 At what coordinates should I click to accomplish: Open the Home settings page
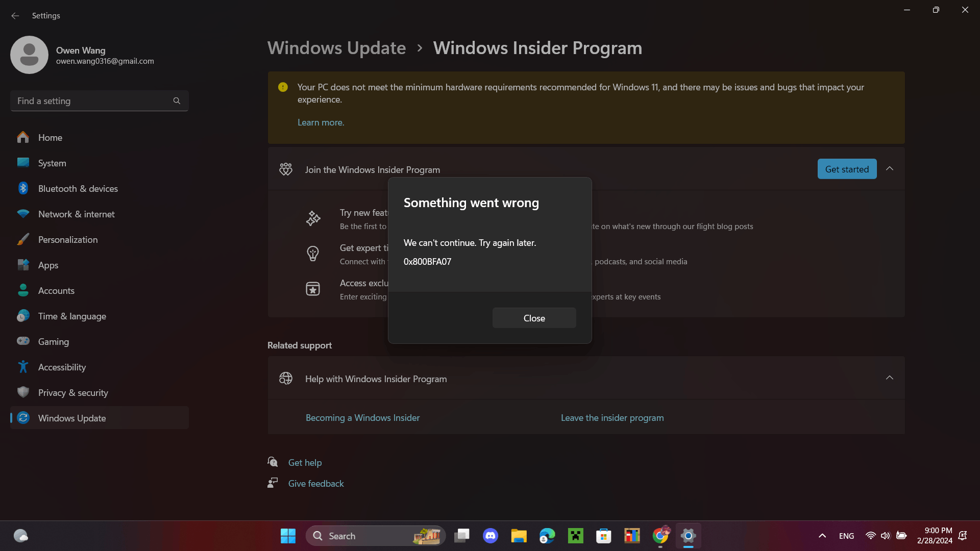tap(99, 138)
